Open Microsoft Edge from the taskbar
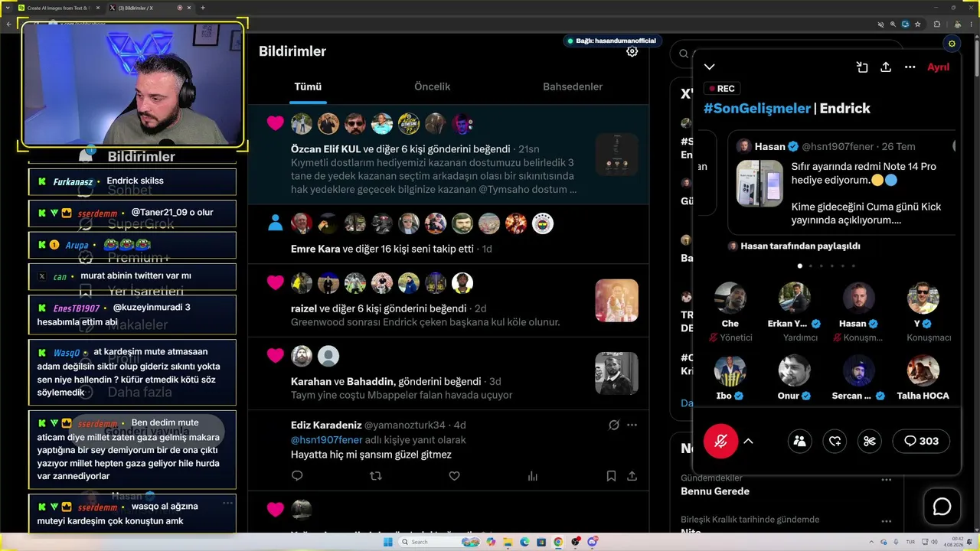 [x=524, y=542]
